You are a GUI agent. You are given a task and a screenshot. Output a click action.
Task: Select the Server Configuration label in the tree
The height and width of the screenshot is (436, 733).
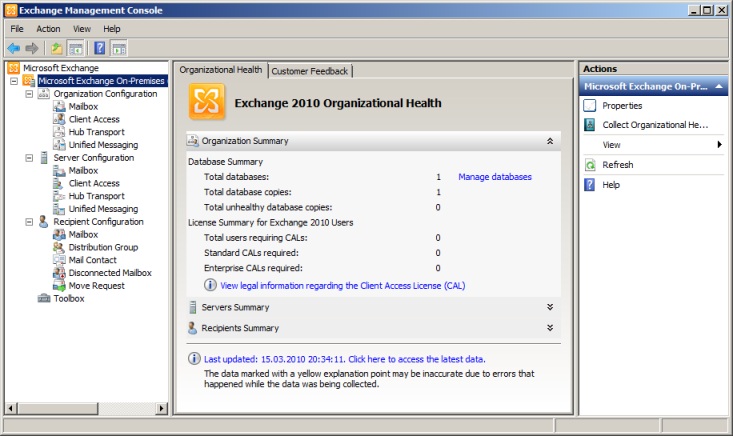tap(93, 158)
